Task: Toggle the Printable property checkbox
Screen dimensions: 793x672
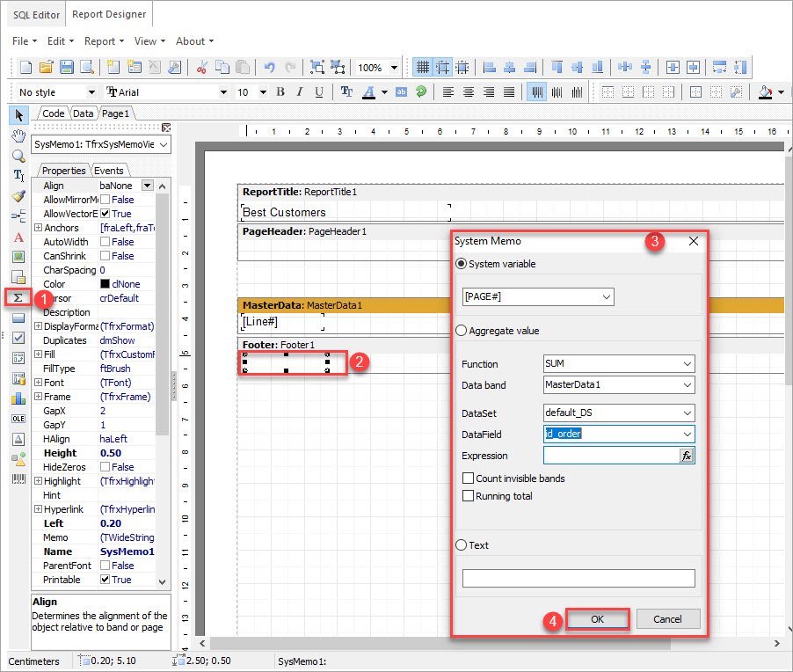Action: pos(105,580)
